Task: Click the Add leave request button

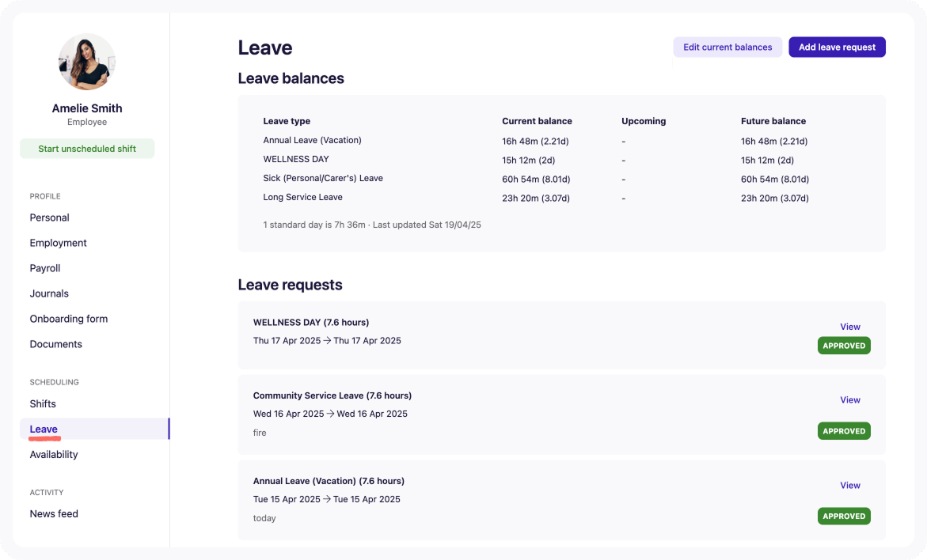Action: point(837,47)
